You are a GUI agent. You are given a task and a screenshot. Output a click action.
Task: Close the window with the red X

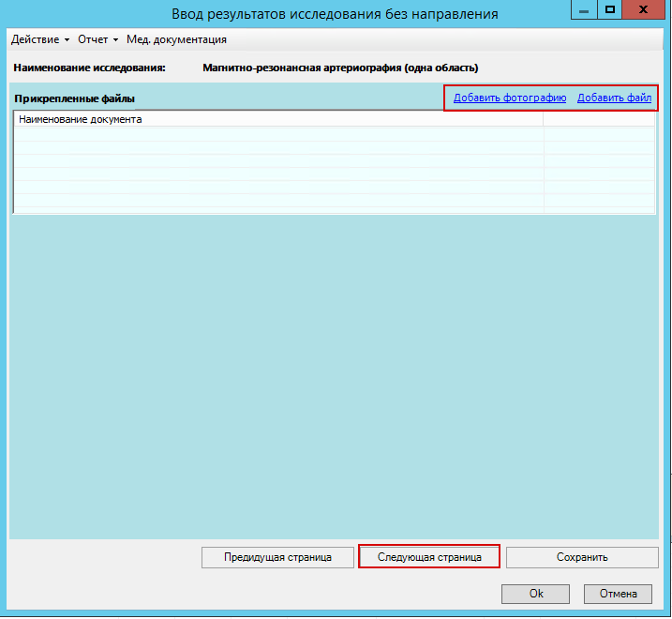(647, 10)
